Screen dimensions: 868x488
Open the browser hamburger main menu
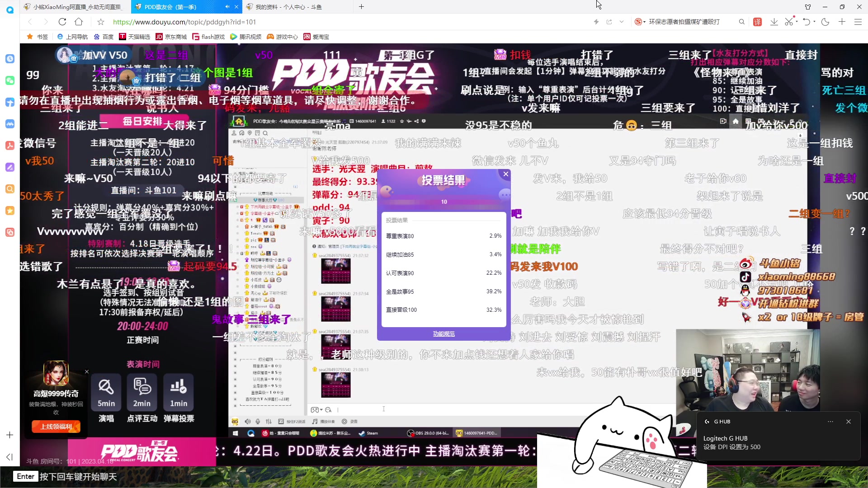pos(858,22)
